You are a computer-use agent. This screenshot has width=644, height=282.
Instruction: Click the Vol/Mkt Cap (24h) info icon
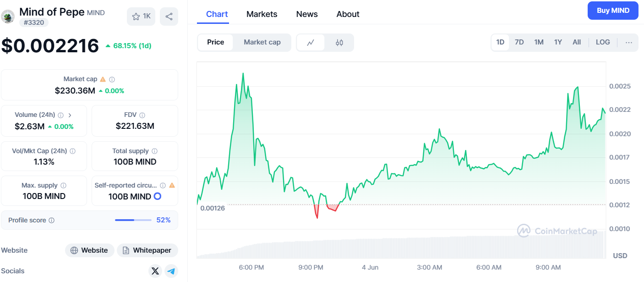point(73,151)
